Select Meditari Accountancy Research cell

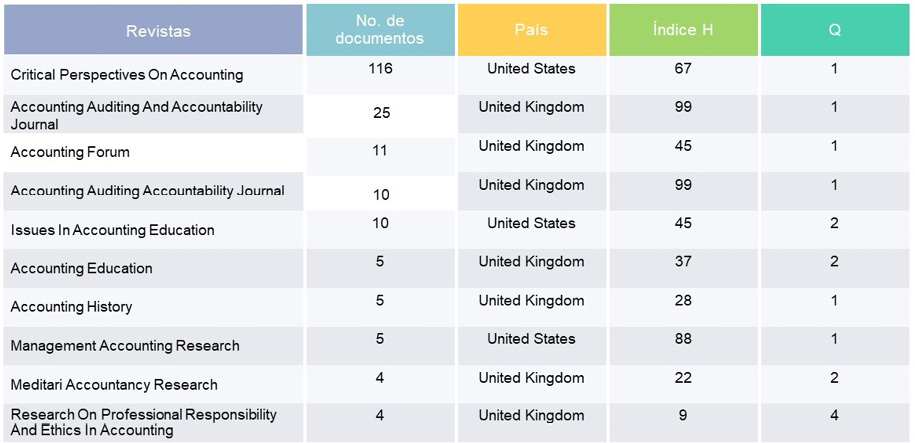[114, 385]
